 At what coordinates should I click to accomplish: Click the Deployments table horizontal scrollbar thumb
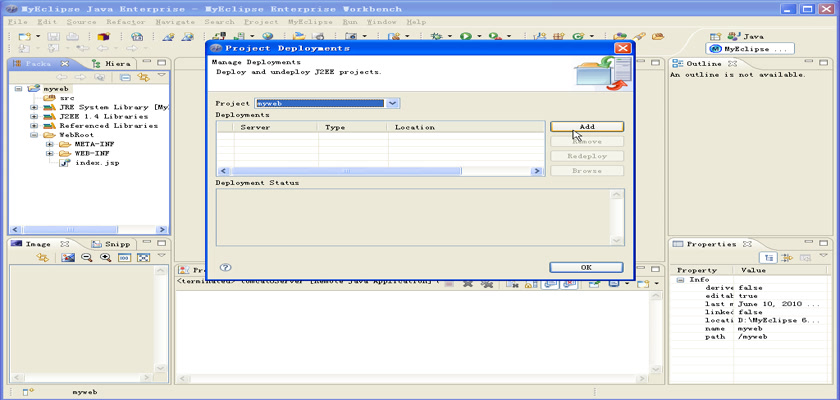pyautogui.click(x=346, y=171)
